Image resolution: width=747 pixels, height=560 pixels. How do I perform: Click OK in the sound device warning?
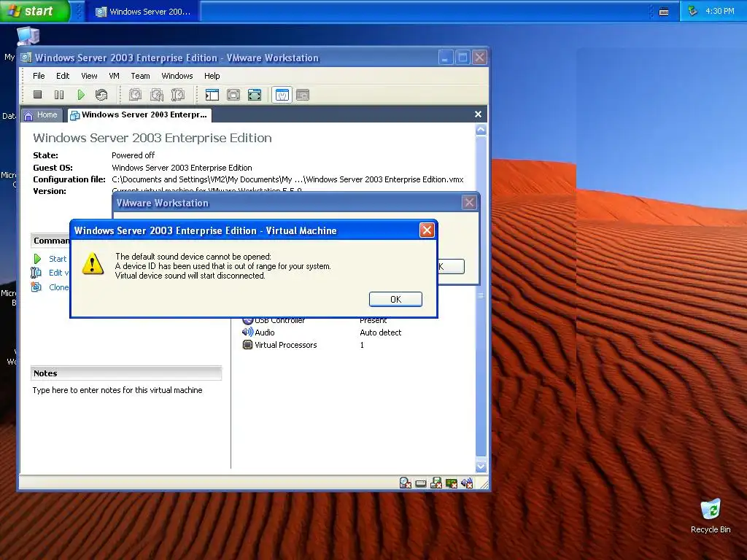[395, 299]
